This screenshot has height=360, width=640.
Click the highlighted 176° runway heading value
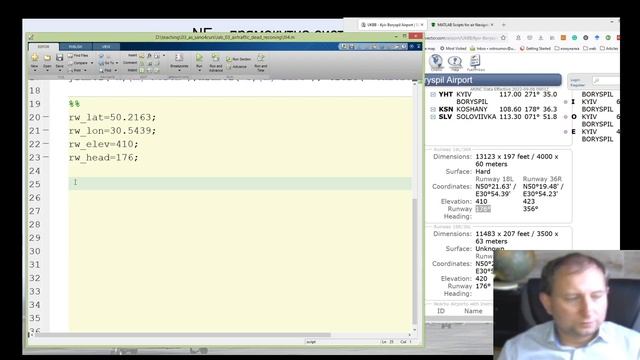483,209
